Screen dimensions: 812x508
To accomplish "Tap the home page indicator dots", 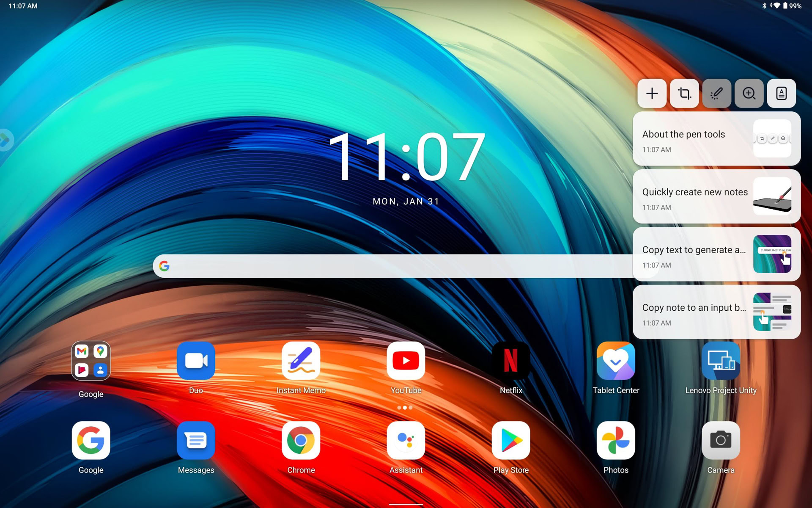I will pyautogui.click(x=405, y=408).
